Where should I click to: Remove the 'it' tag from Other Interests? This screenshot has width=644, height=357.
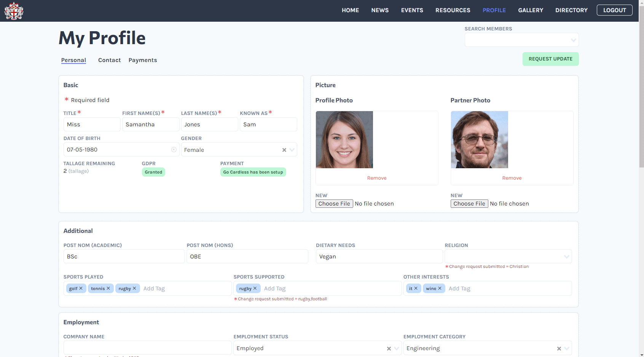point(416,288)
